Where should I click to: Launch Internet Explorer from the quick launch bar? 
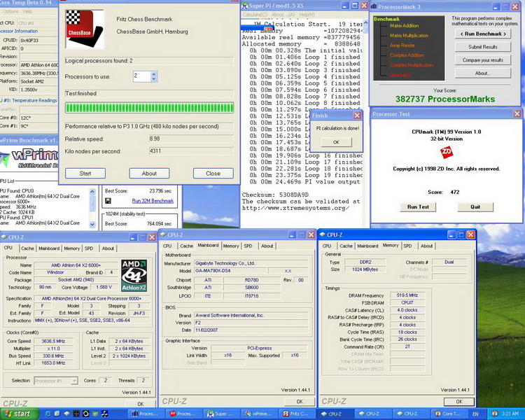coord(48,414)
